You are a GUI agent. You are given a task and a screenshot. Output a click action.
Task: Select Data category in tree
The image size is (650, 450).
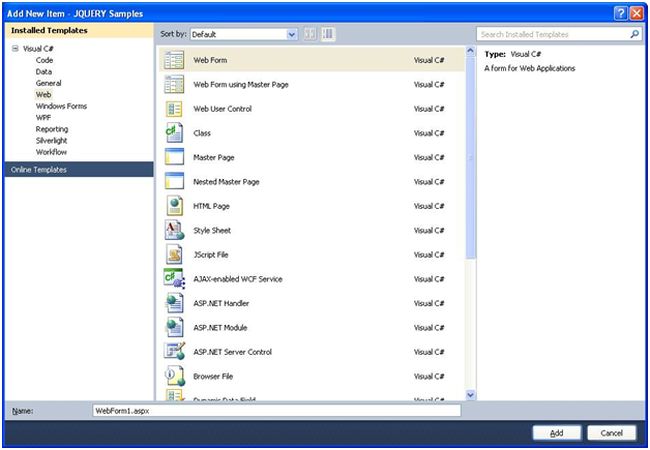tap(44, 72)
